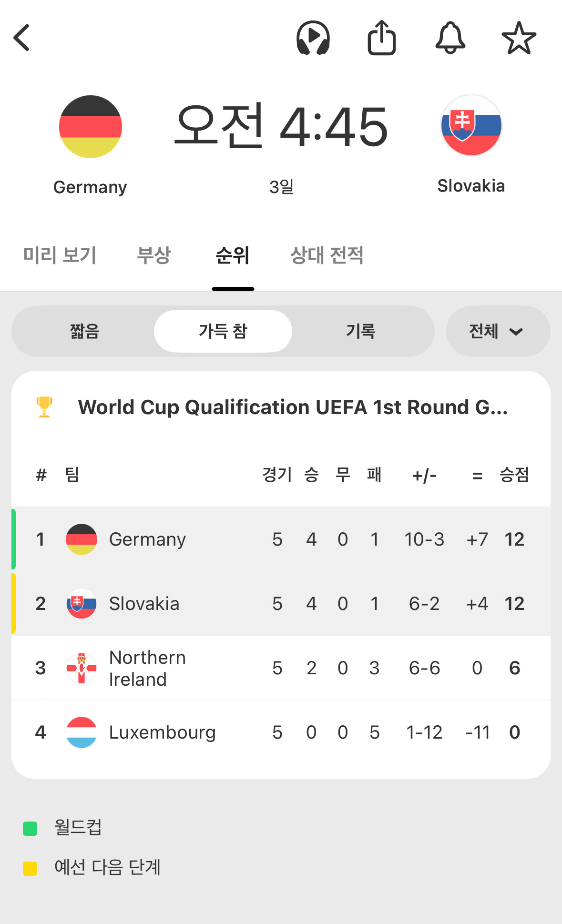Tap the trophy icon beside the competition title

(44, 407)
